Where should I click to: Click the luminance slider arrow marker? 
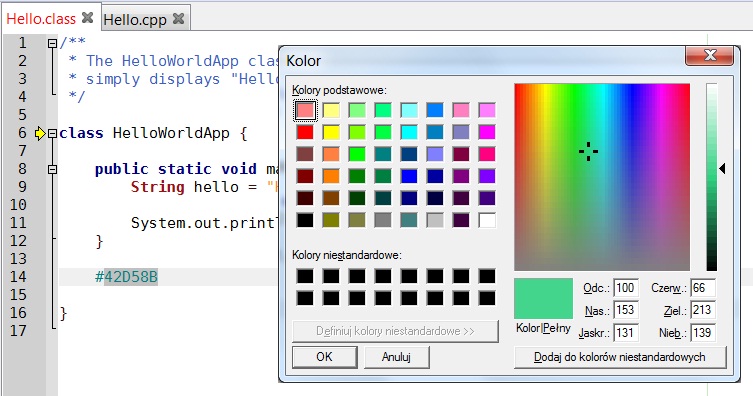(x=722, y=168)
